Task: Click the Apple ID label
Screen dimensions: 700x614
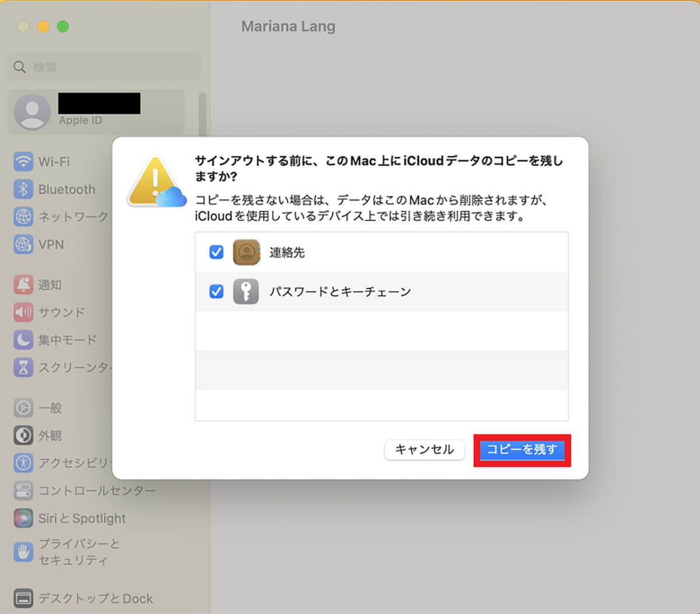Action: 80,121
